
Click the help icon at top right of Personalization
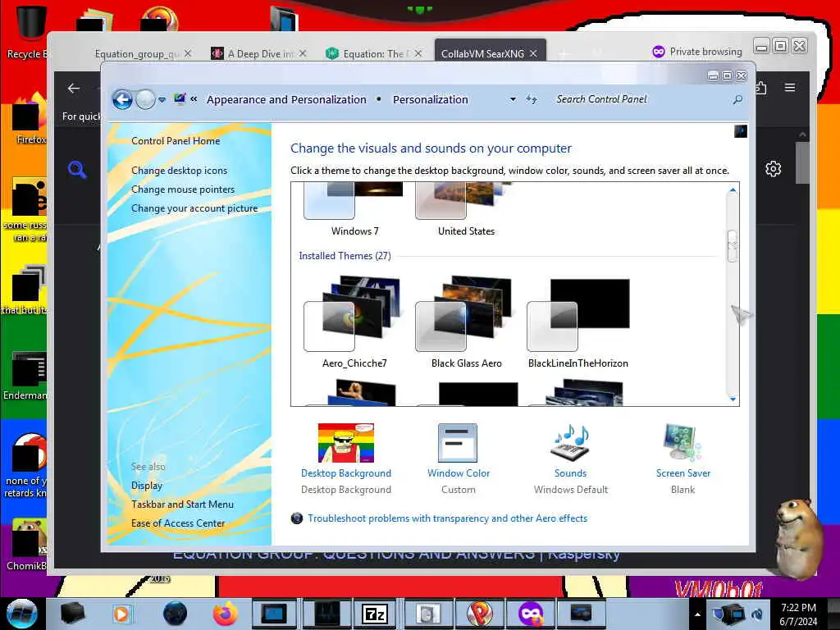pyautogui.click(x=741, y=131)
